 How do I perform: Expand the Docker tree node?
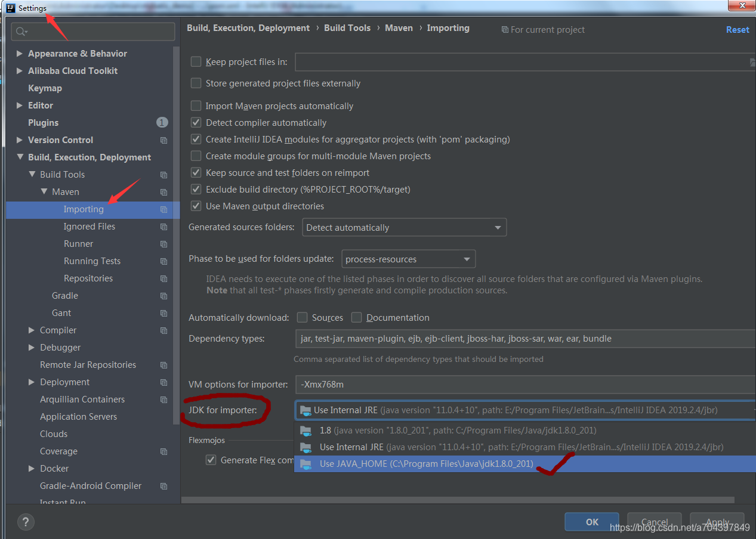(x=32, y=469)
